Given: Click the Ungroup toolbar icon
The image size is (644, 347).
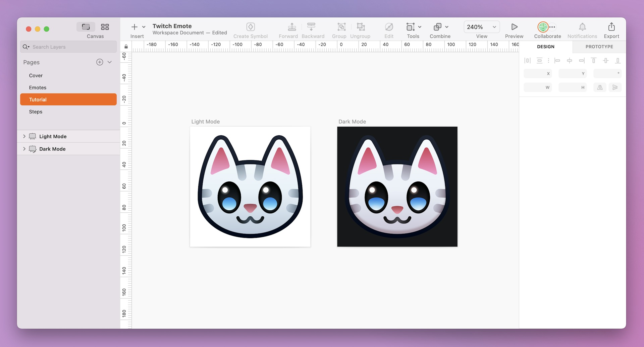Looking at the screenshot, I should tap(360, 27).
